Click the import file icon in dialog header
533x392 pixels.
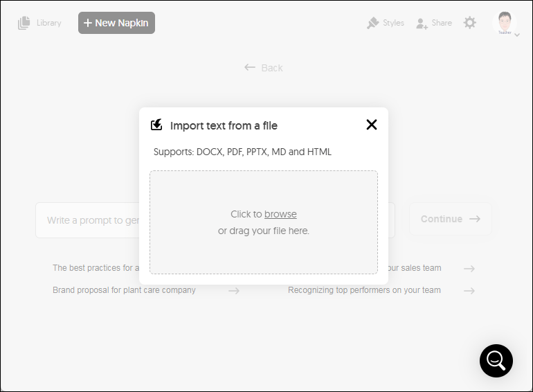pos(156,125)
